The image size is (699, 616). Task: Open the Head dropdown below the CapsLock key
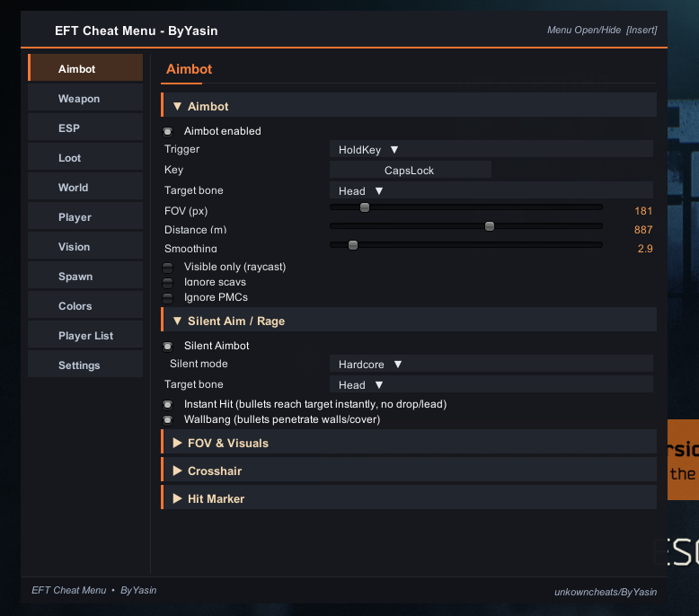[x=491, y=190]
